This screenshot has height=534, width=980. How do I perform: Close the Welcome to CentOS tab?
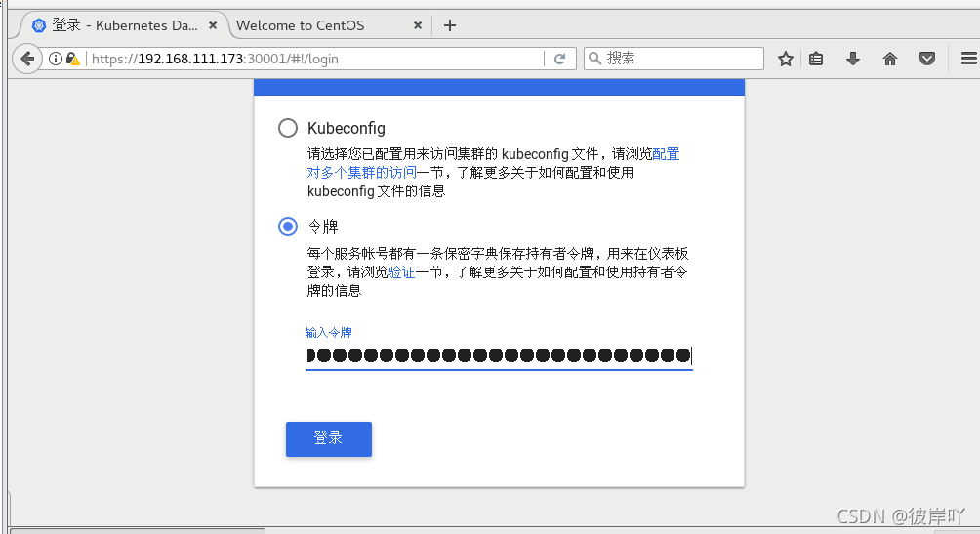(x=418, y=25)
